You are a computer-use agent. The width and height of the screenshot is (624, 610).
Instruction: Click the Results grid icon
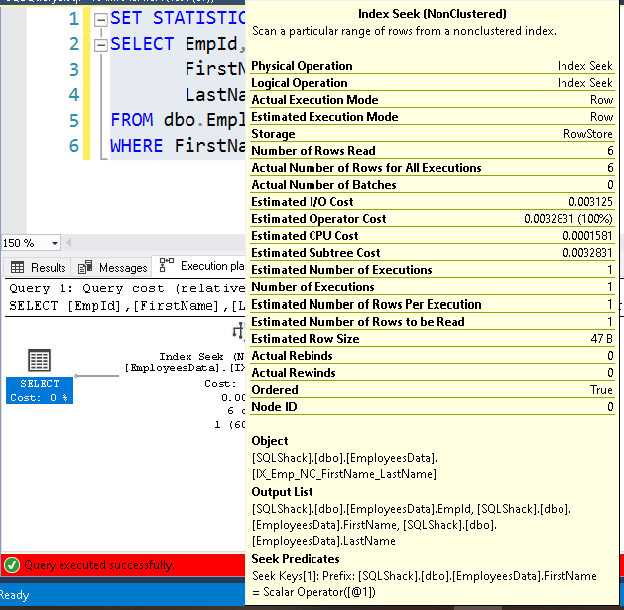point(17,267)
